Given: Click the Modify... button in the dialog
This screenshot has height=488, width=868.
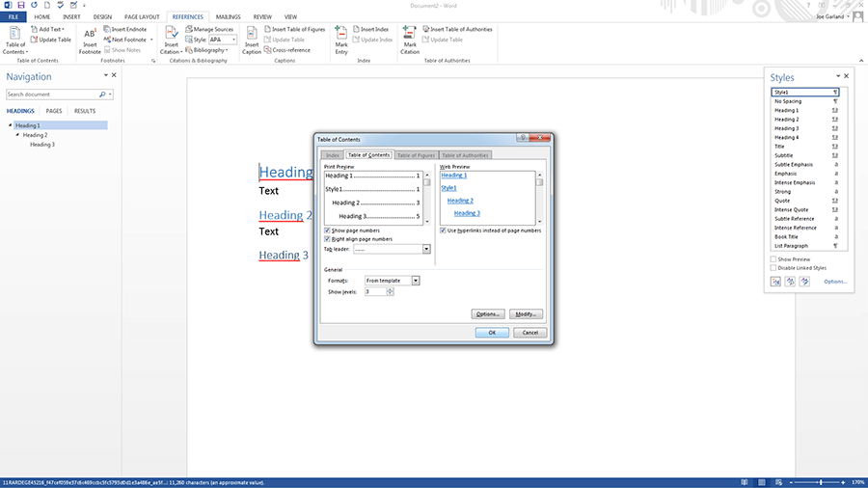Looking at the screenshot, I should [x=526, y=313].
